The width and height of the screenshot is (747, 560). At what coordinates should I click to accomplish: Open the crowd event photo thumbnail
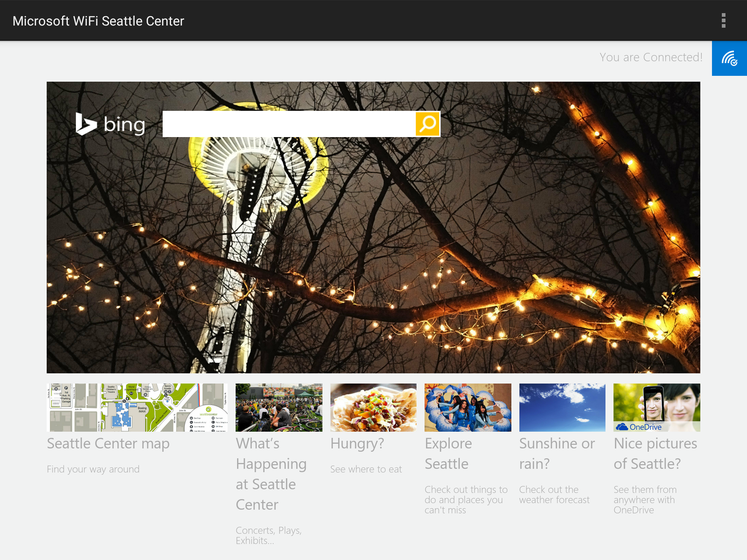279,407
